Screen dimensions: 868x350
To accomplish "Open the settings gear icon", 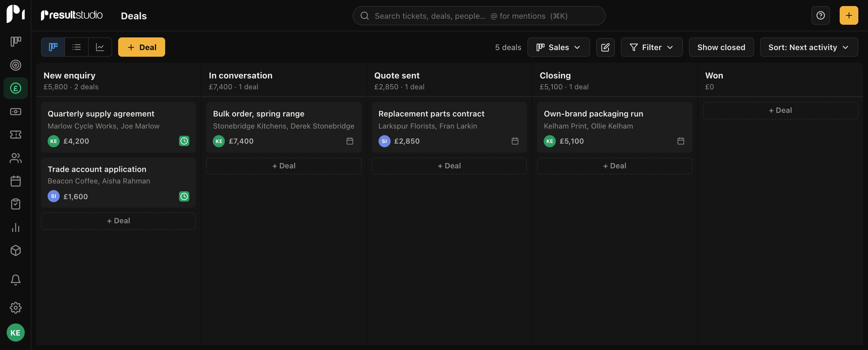I will pyautogui.click(x=15, y=307).
